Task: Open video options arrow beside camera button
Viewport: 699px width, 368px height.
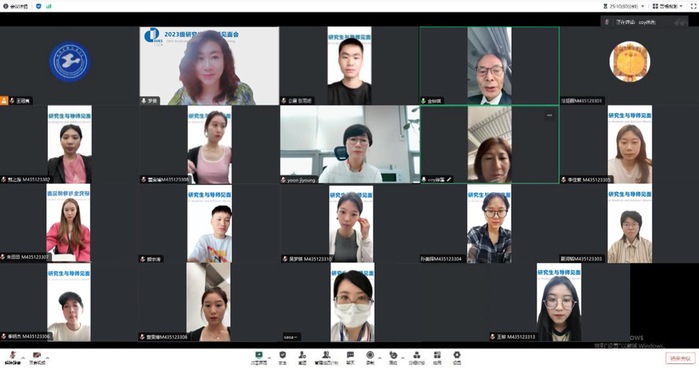Action: pos(47,357)
